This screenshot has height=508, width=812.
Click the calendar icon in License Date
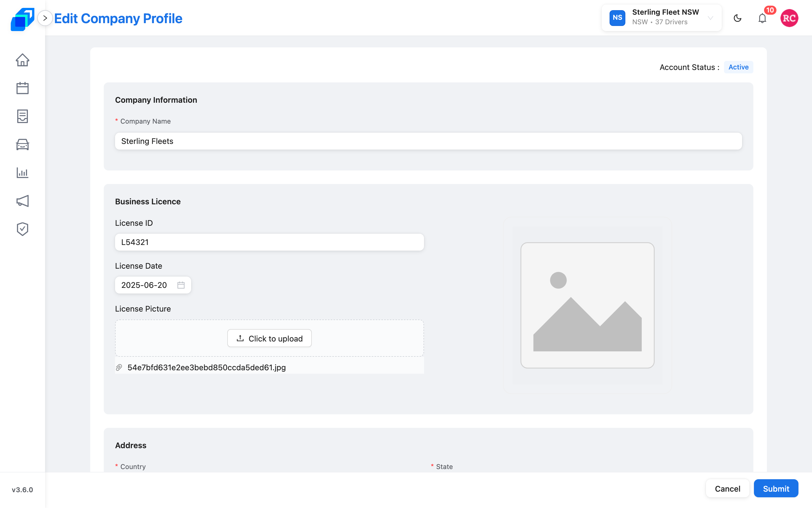[181, 285]
